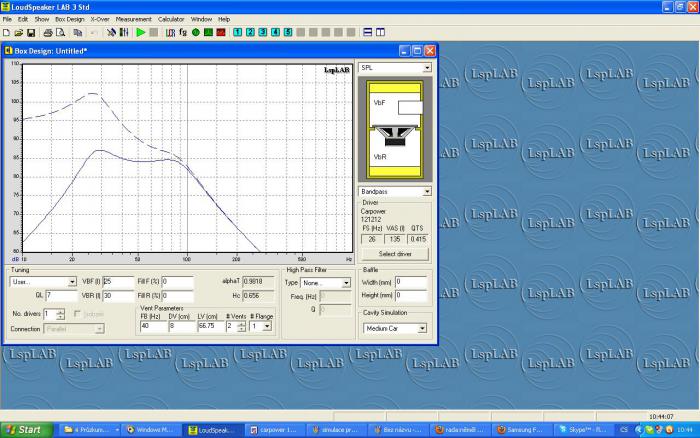Open a file with the folder icon
Viewport: 700px width, 438px height.
(19, 33)
